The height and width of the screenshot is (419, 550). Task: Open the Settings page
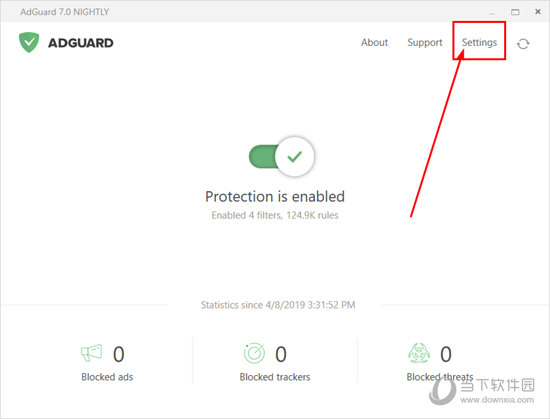click(x=479, y=42)
